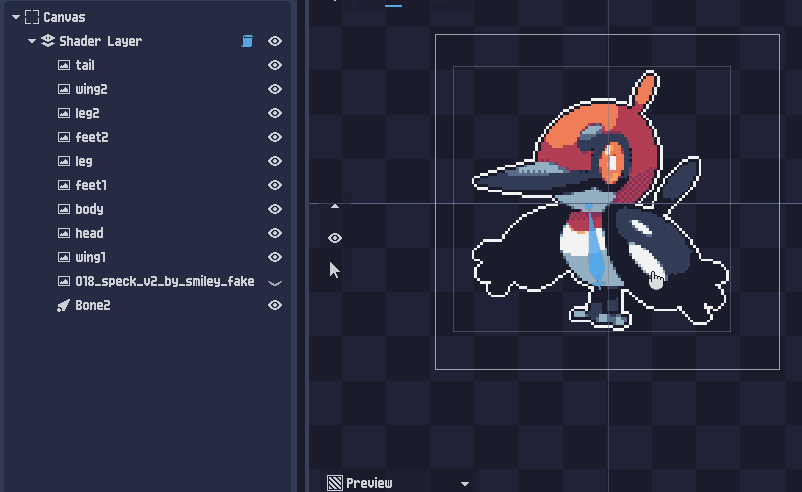802x492 pixels.
Task: Hide the leg2 layer
Action: tap(275, 113)
